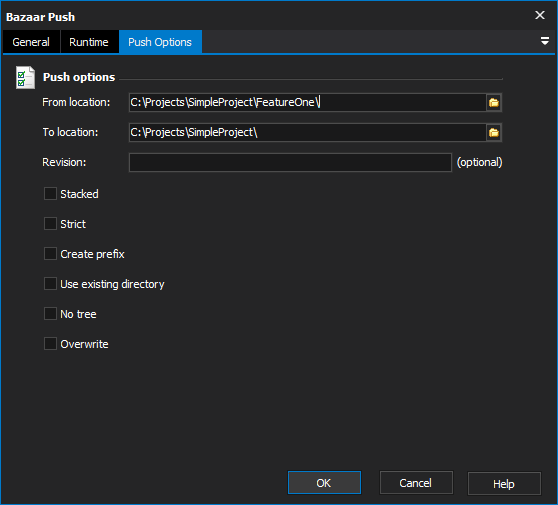Focus the From location text field
This screenshot has height=505, width=558.
click(x=307, y=102)
